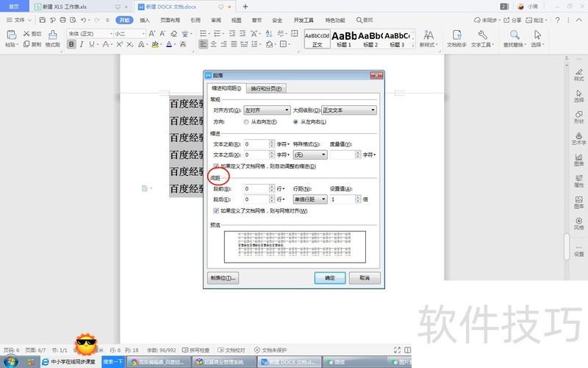The width and height of the screenshot is (588, 368).
Task: Switch to the Line and Page Breaks (换行和分页) tab
Action: point(267,88)
